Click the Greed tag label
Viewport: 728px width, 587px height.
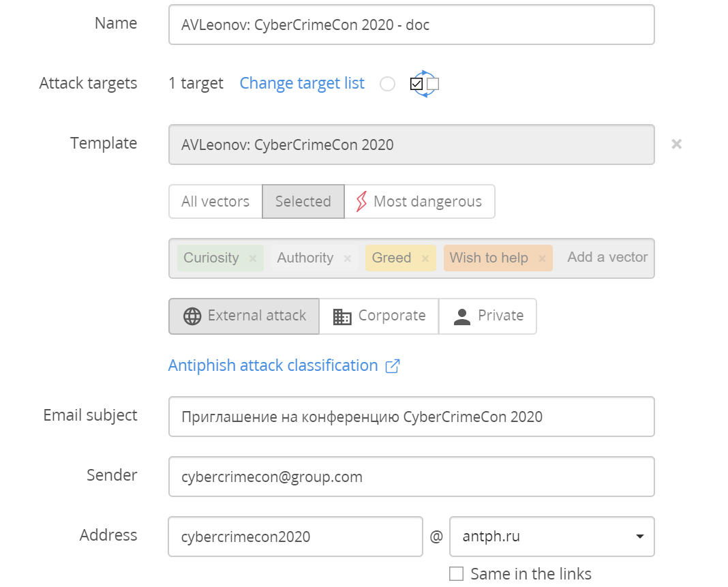point(391,258)
